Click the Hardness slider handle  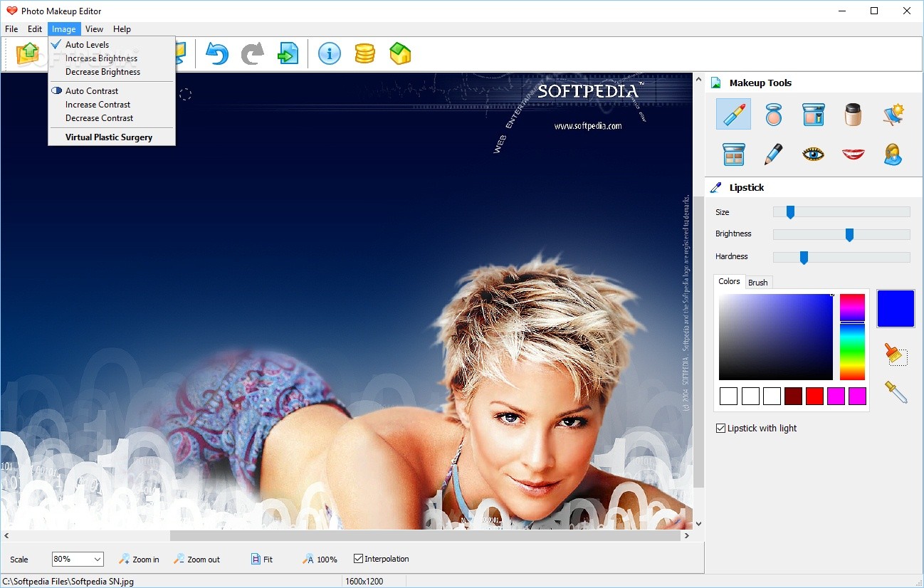point(804,258)
